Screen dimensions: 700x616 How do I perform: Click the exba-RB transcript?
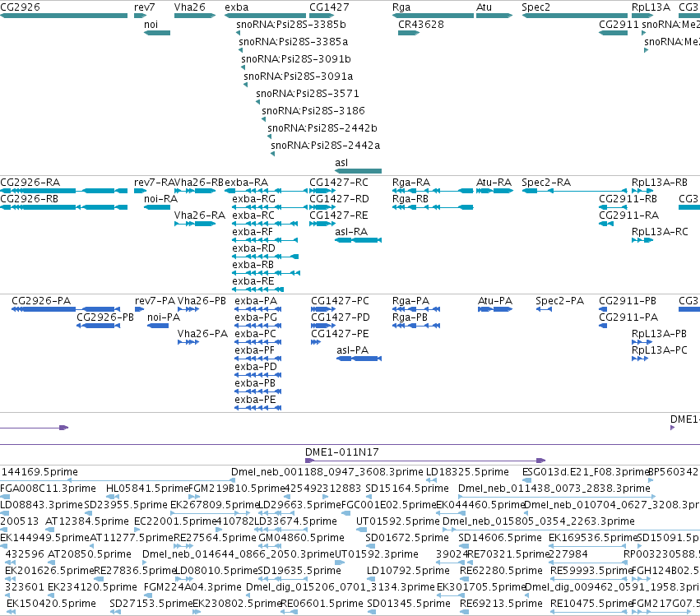[x=266, y=273]
